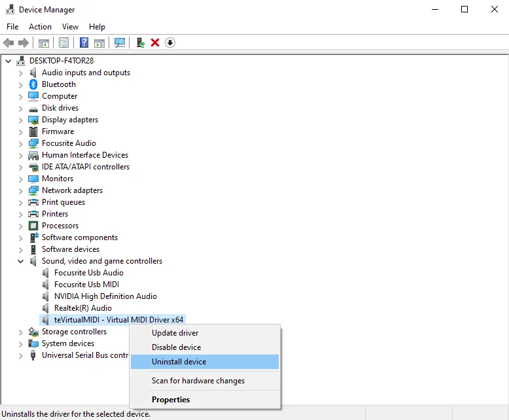Click the scan for hardware changes monitor icon
Image resolution: width=509 pixels, height=420 pixels.
tap(120, 43)
